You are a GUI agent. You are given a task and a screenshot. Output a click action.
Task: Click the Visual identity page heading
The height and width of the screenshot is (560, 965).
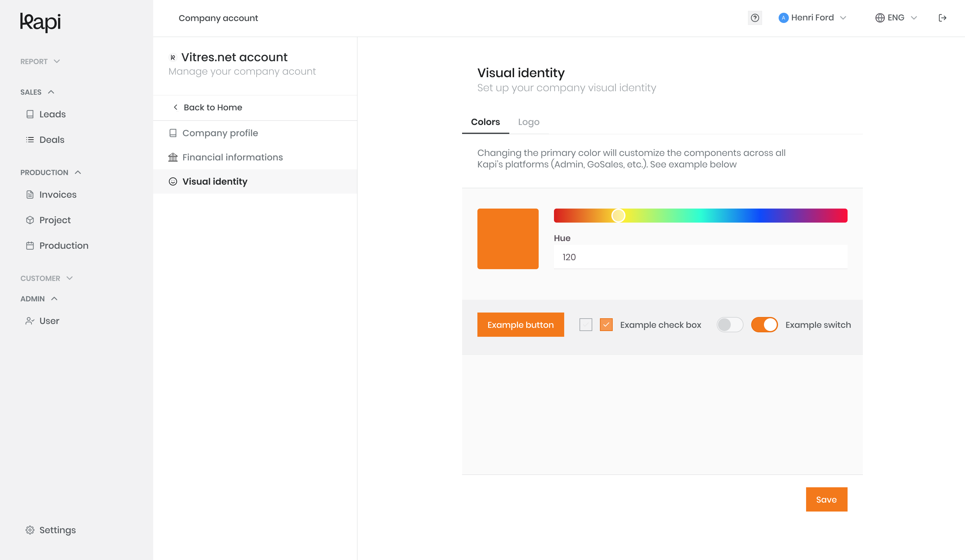click(521, 73)
